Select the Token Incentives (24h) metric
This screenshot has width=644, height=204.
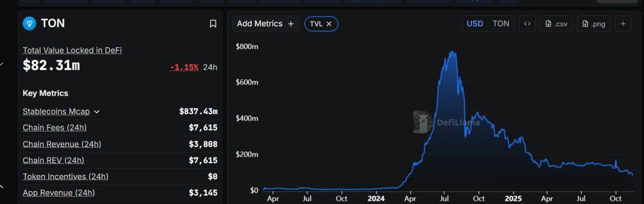click(x=65, y=176)
